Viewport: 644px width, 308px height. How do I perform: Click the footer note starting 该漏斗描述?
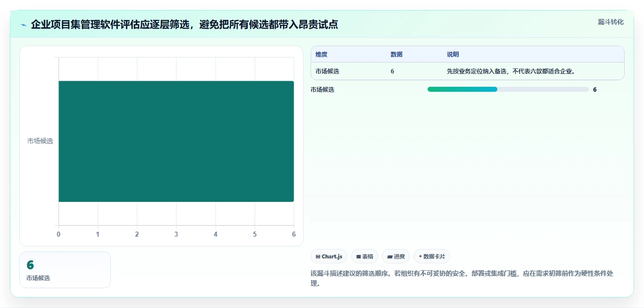(462, 278)
